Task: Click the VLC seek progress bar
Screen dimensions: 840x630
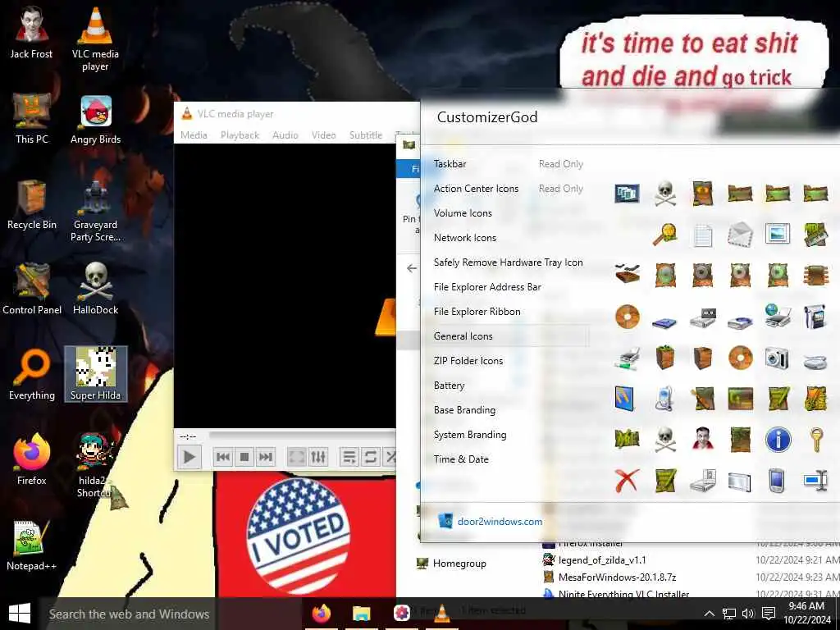Action: tap(302, 436)
